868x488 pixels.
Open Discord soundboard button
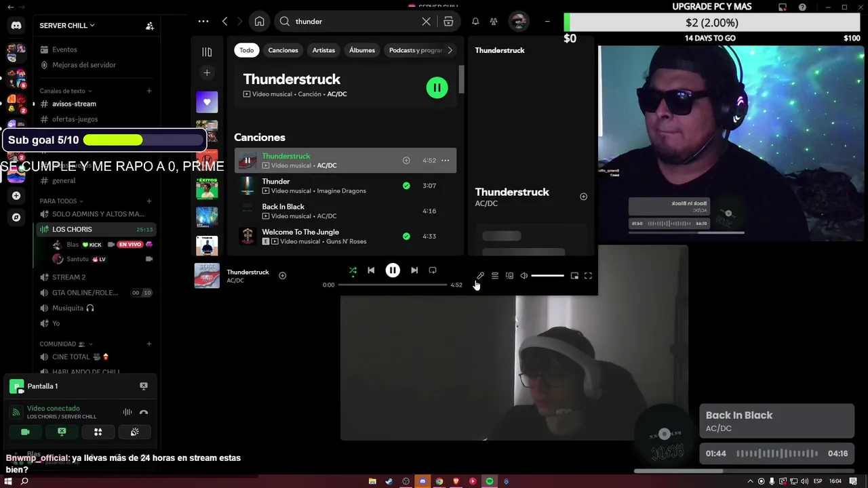pyautogui.click(x=134, y=432)
